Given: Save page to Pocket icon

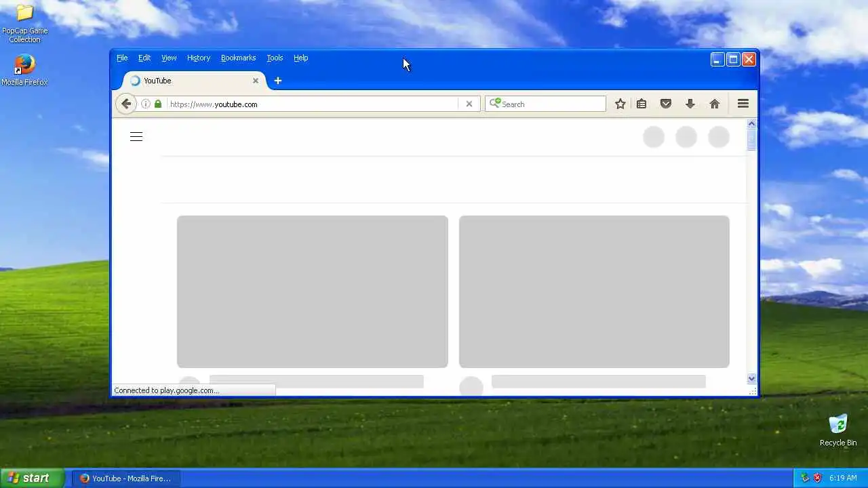Looking at the screenshot, I should point(666,104).
